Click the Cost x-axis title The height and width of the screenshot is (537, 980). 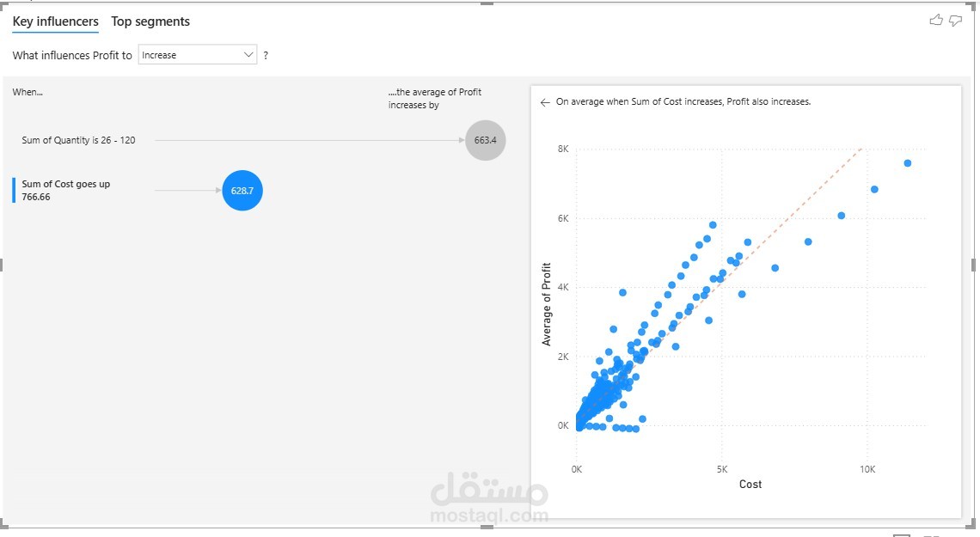tap(750, 485)
